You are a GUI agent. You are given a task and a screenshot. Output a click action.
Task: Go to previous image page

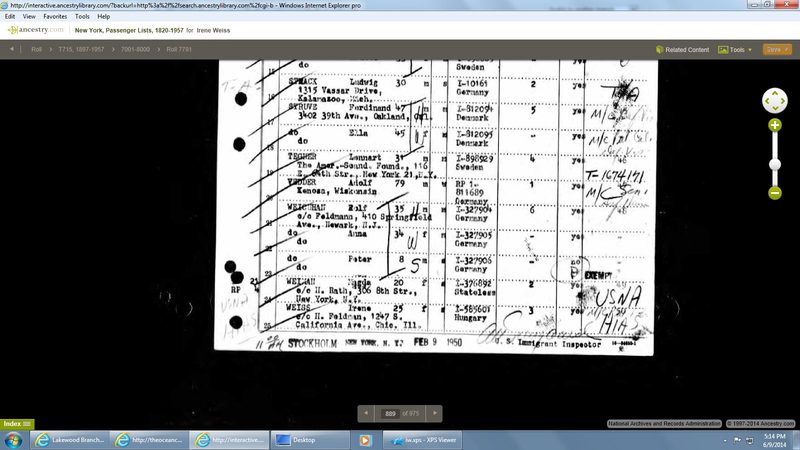pos(366,413)
